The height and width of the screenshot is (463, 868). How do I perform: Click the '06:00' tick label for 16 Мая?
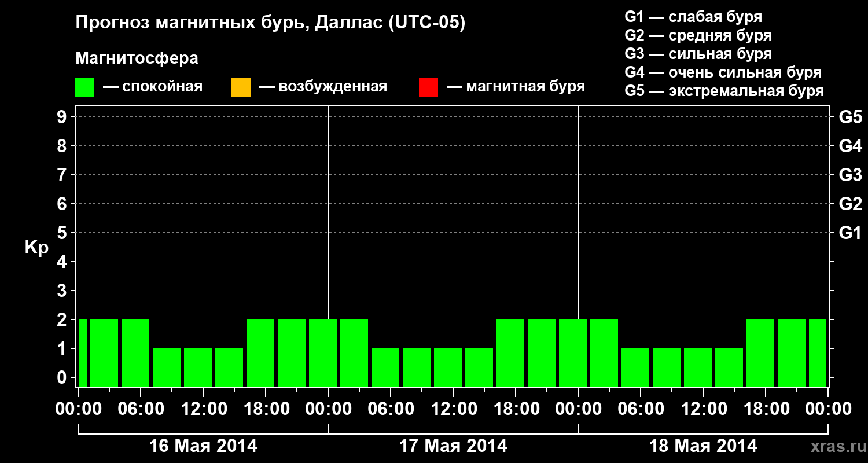(141, 409)
